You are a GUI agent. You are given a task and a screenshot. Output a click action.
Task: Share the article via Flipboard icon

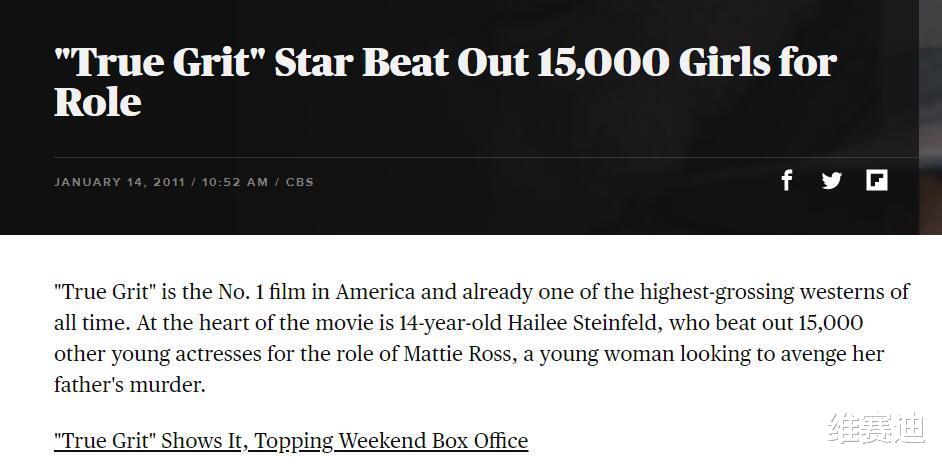(877, 180)
